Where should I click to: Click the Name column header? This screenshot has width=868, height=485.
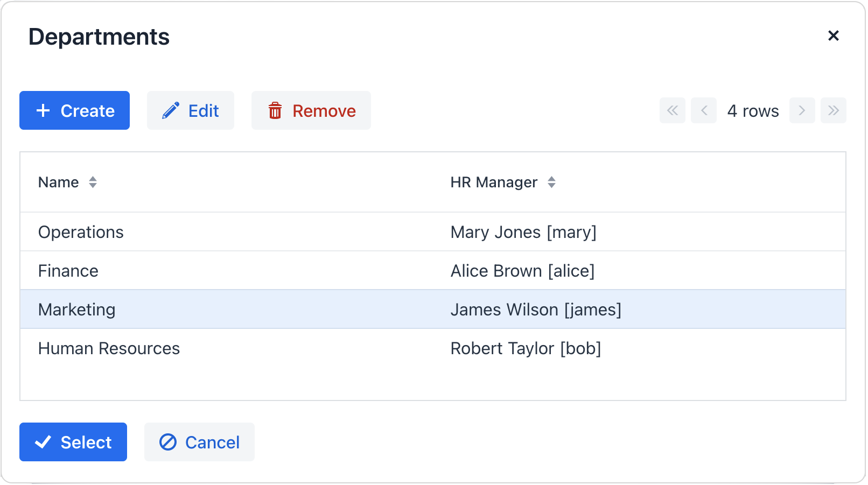coord(59,182)
